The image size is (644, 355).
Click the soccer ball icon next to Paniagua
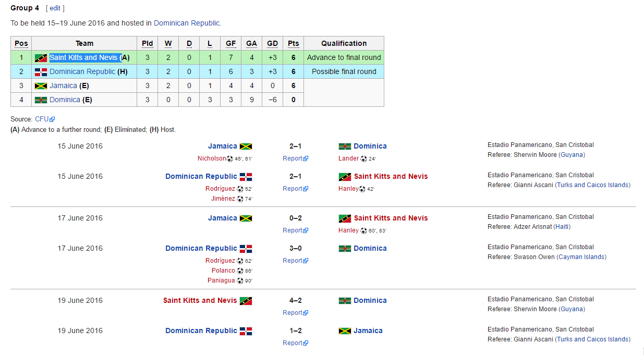tap(240, 280)
